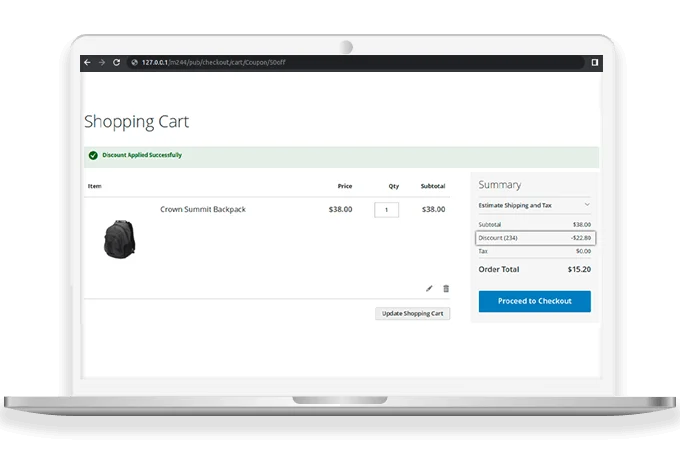Click the backpack product thumbnail

tap(124, 238)
